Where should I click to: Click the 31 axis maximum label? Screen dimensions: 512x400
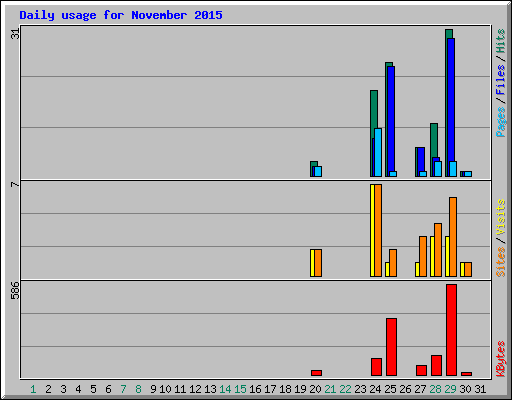pyautogui.click(x=15, y=33)
